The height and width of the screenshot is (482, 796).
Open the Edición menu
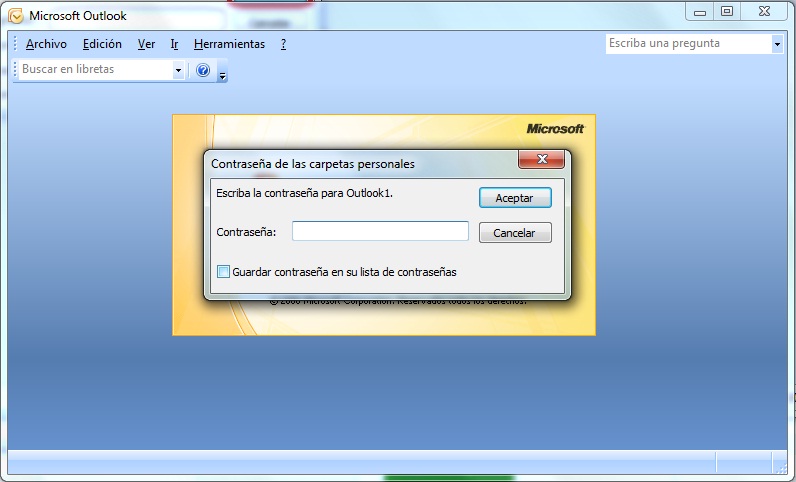coord(102,44)
